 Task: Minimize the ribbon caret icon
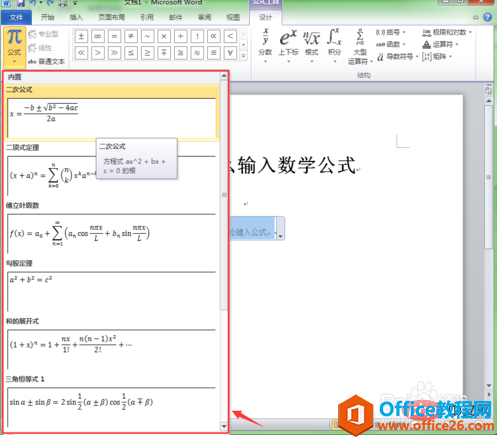tap(476, 17)
